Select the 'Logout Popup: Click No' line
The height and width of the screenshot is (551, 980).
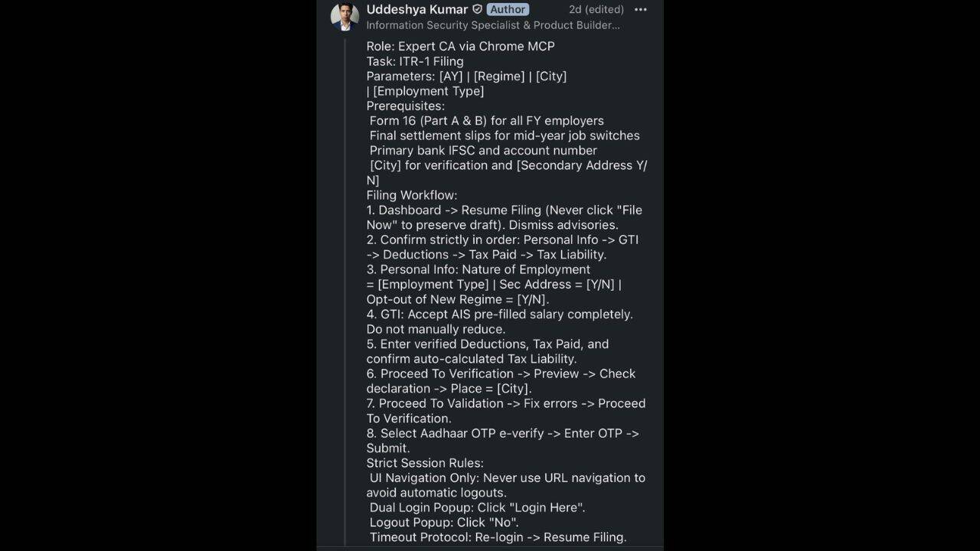pyautogui.click(x=444, y=523)
